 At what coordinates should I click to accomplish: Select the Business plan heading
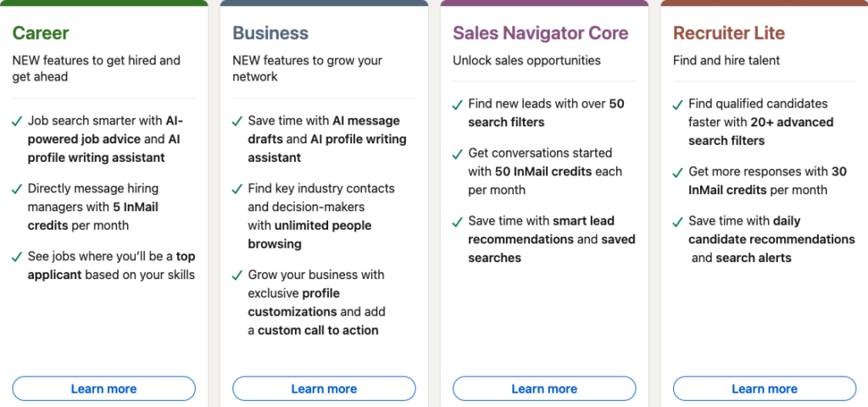270,33
